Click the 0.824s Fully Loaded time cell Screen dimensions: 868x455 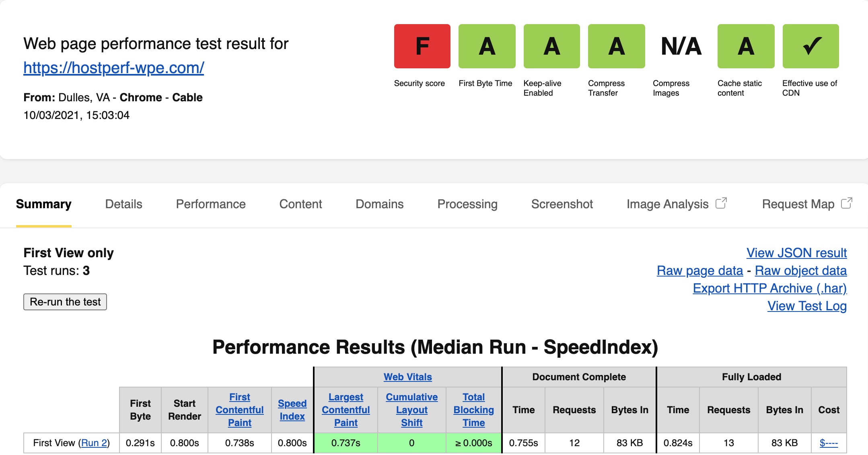pyautogui.click(x=678, y=443)
